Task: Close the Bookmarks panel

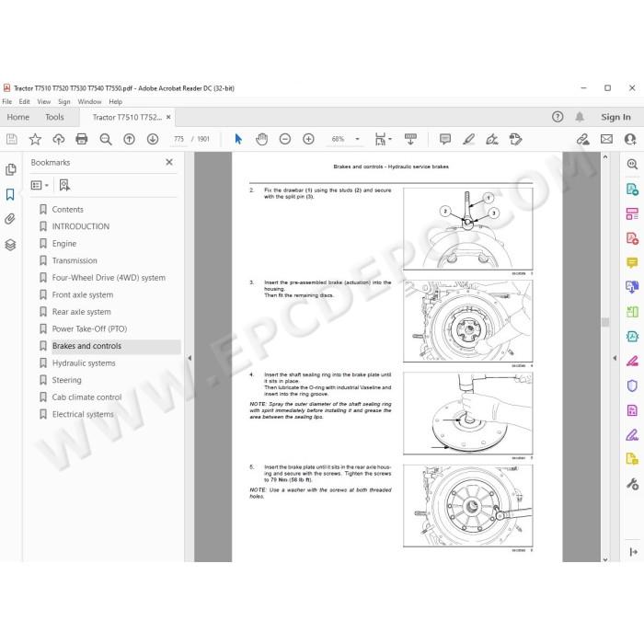Action: (x=169, y=162)
